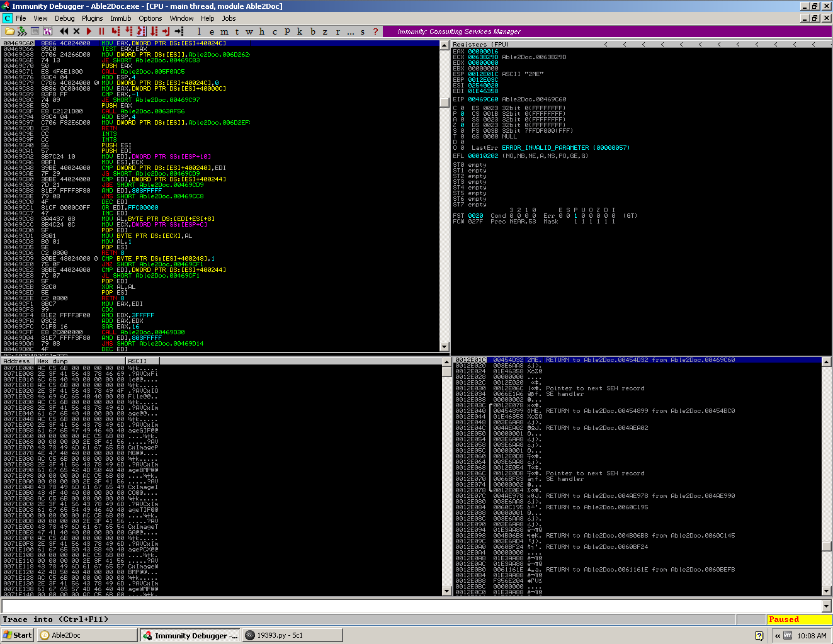The width and height of the screenshot is (833, 644).
Task: Toggle the Z flag bit in registers
Action: [462, 125]
